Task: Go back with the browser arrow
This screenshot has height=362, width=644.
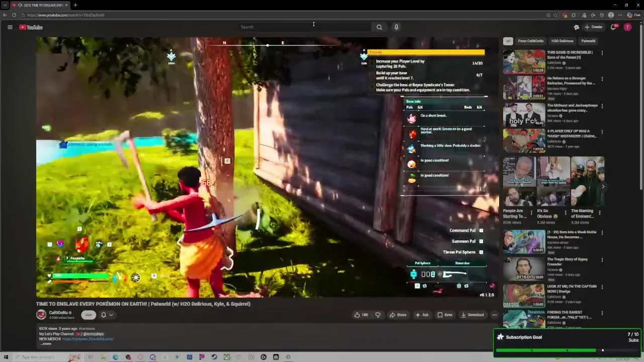Action: pyautogui.click(x=5, y=15)
